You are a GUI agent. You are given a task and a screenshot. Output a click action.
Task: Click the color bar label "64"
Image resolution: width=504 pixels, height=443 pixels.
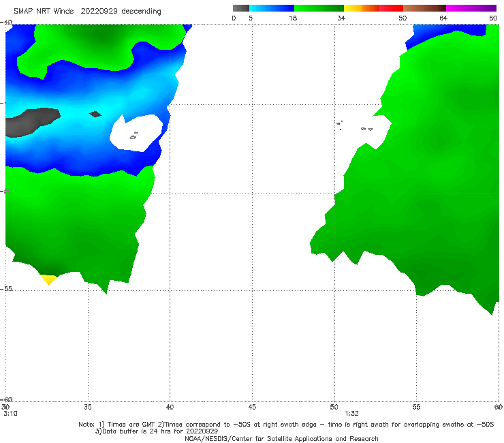[443, 18]
